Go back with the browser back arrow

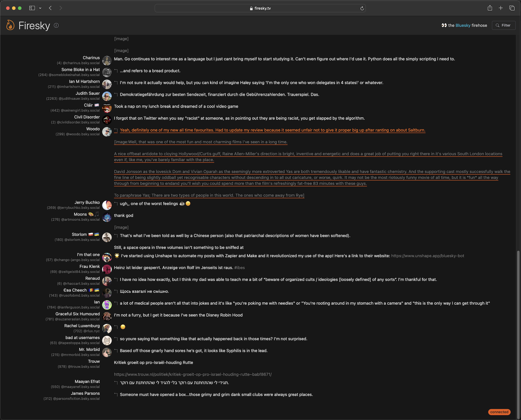coord(50,8)
